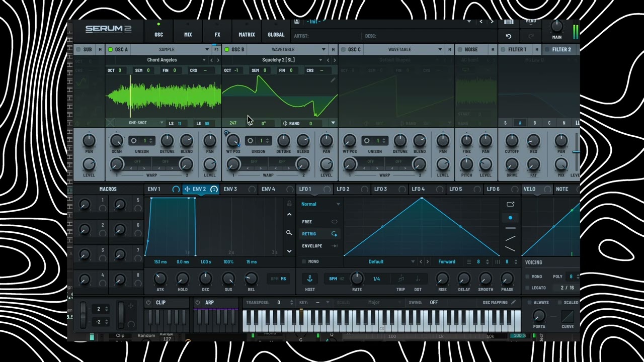The width and height of the screenshot is (644, 362).
Task: Enable the OSC C power toggle
Action: point(343,49)
